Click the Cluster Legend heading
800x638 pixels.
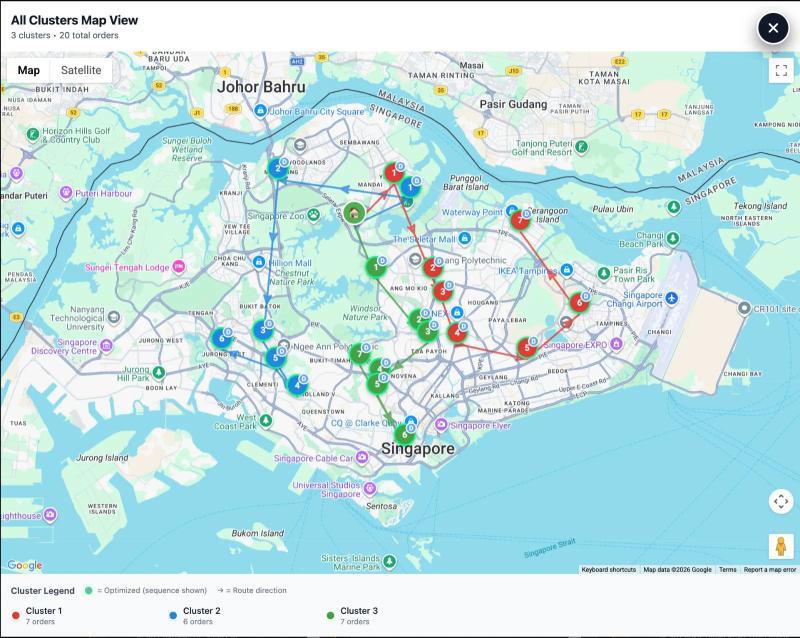click(x=43, y=591)
